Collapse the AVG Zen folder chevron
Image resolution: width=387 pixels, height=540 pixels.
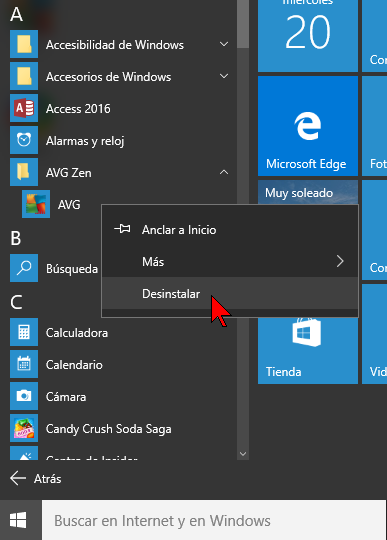point(224,172)
